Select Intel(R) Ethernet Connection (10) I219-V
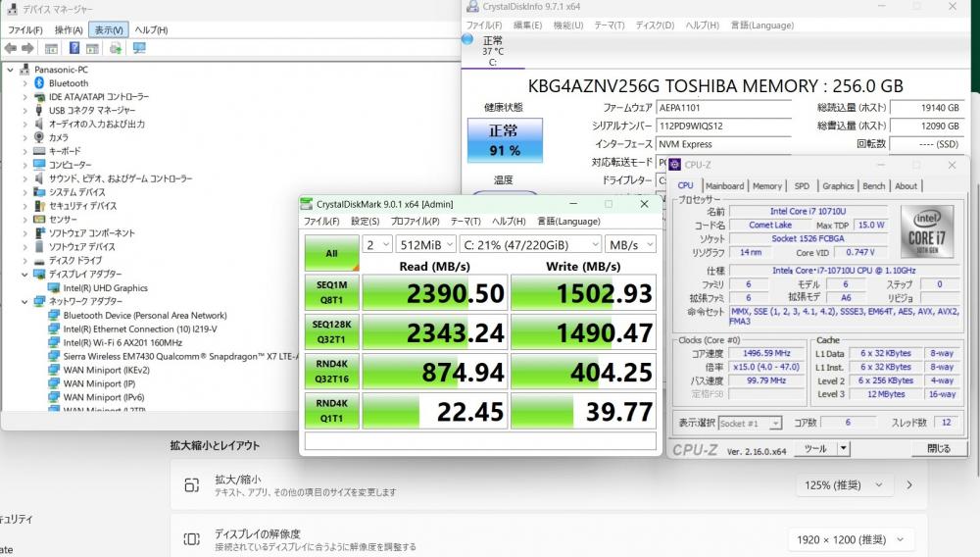980x557 pixels. [140, 329]
